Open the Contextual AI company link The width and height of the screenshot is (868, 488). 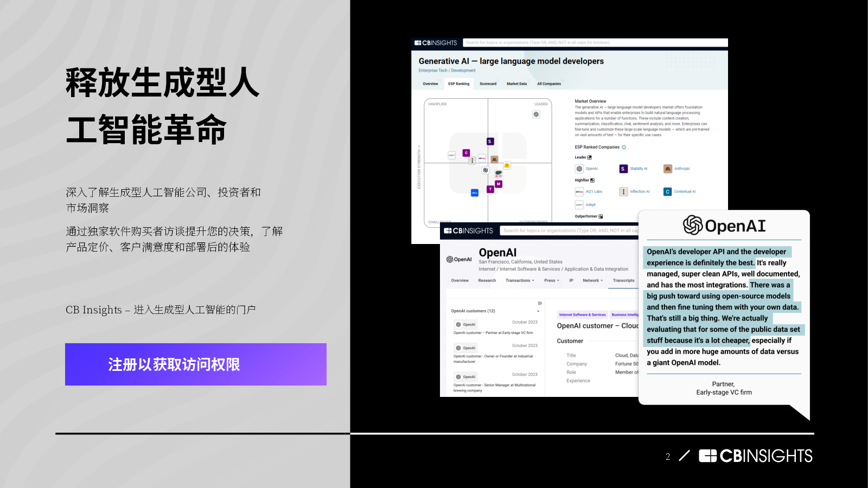[685, 192]
